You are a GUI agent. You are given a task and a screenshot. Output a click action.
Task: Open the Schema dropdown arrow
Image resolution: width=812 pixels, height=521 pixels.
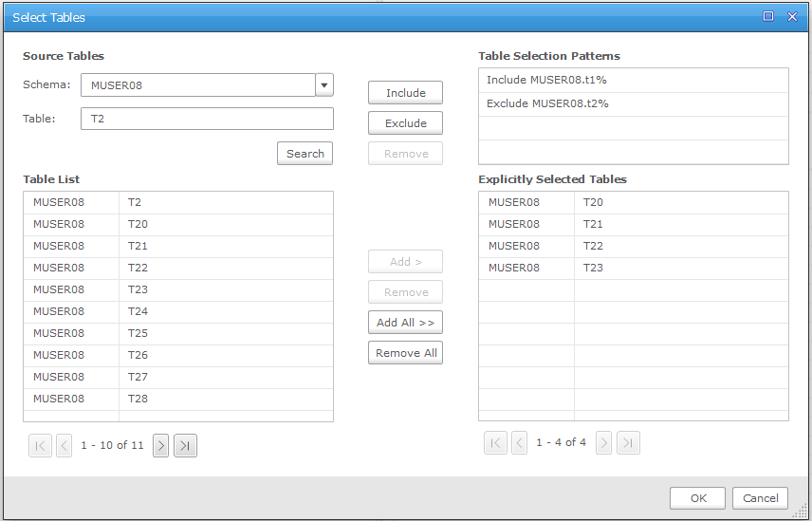[324, 85]
